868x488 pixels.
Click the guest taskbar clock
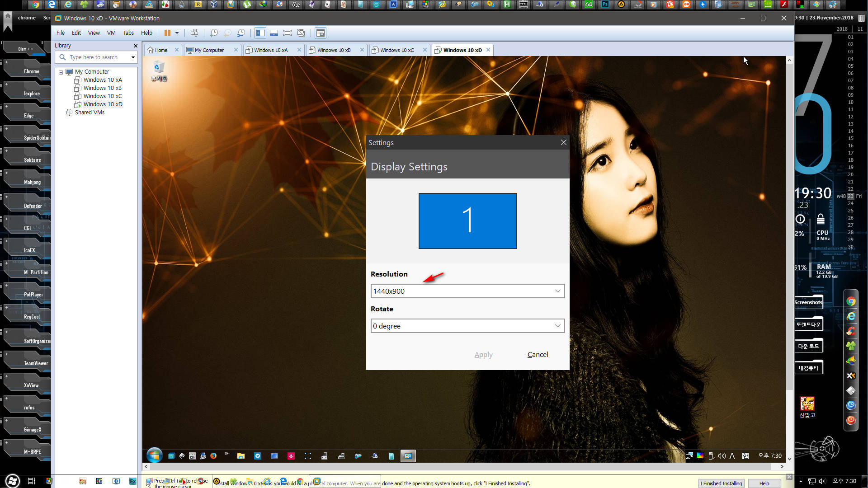(x=770, y=456)
